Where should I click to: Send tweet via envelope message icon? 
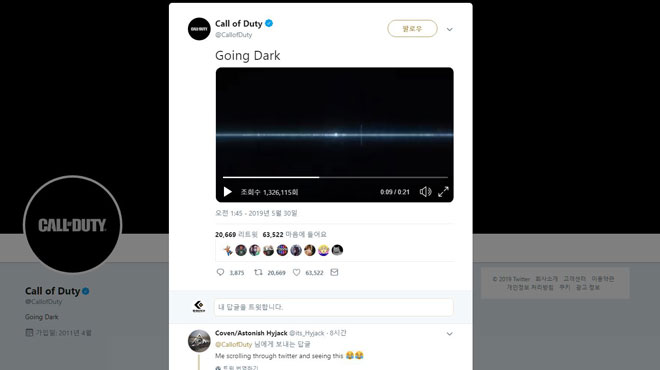tap(334, 272)
